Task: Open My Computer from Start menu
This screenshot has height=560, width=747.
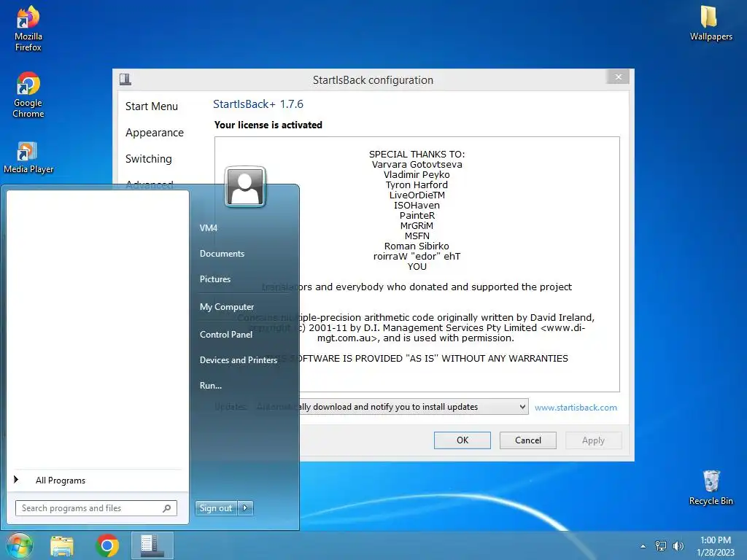Action: [227, 307]
